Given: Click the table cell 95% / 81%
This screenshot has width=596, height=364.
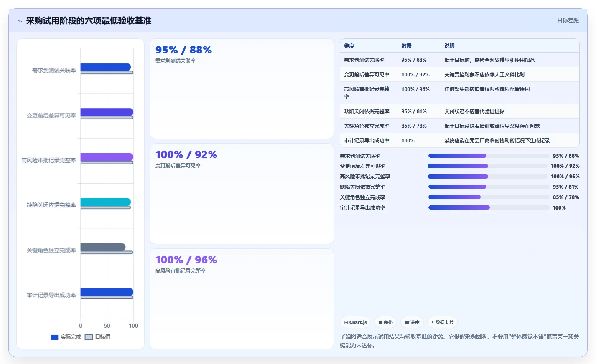Looking at the screenshot, I should [x=414, y=111].
